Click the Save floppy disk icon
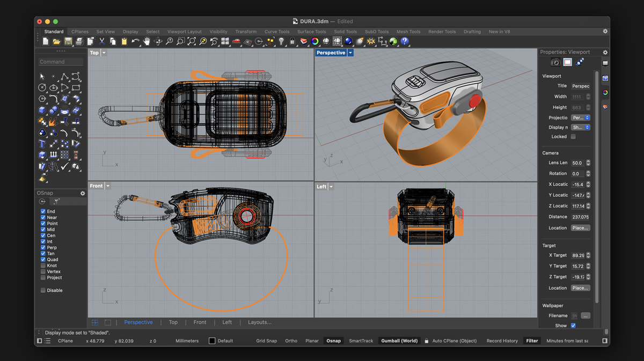 point(68,41)
